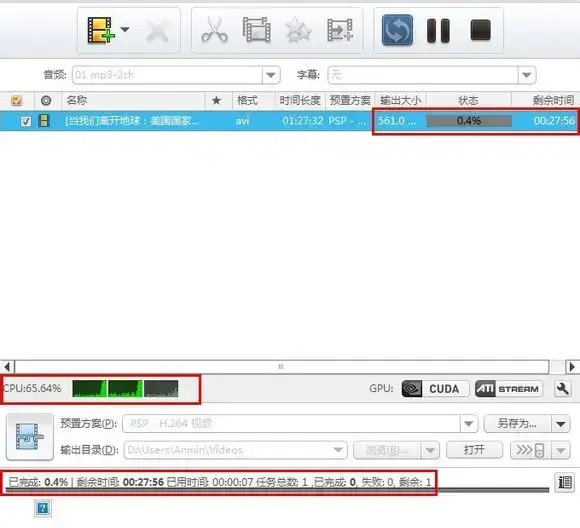Expand the 音频 audio track dropdown
Viewport: 580px width, 528px height.
pos(271,75)
